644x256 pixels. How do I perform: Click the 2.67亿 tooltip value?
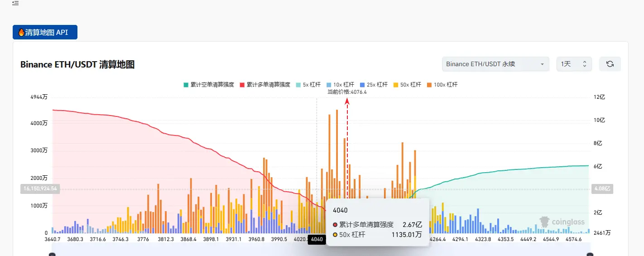click(x=412, y=224)
